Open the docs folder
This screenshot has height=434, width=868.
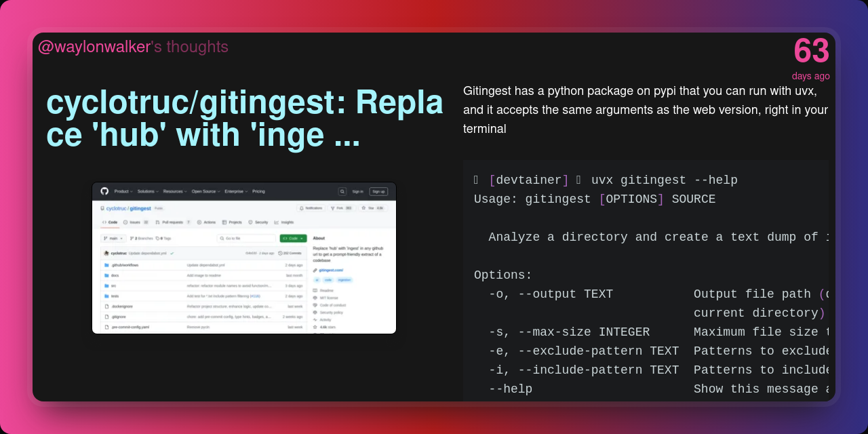(x=115, y=275)
